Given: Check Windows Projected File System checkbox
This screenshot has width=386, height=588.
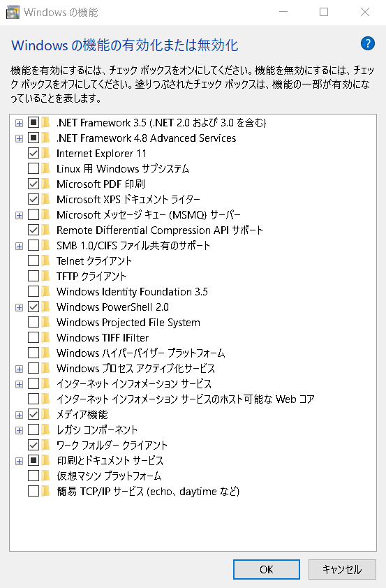Looking at the screenshot, I should point(34,322).
